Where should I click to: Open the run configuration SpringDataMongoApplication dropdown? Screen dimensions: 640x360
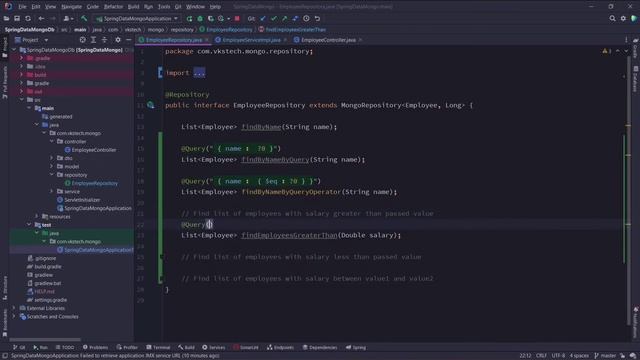(137, 18)
